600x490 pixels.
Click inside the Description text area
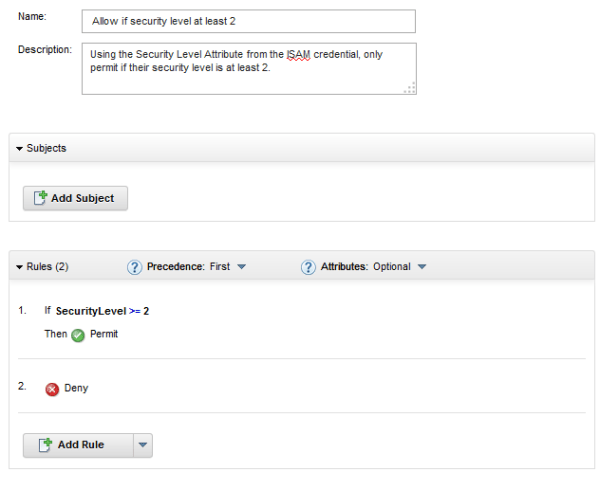click(x=248, y=68)
